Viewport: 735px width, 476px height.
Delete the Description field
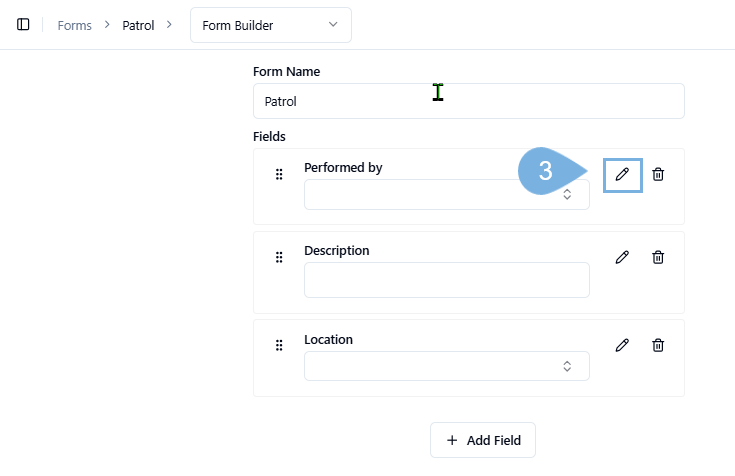point(658,257)
